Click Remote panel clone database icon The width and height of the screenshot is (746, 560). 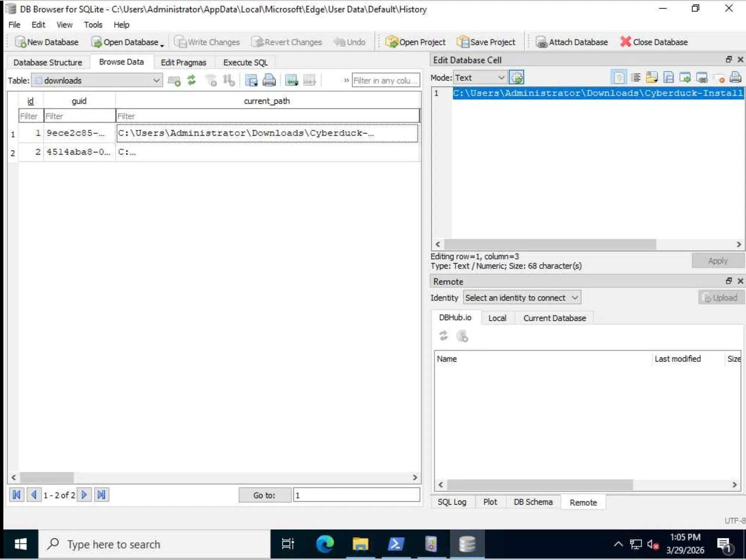coord(463,336)
